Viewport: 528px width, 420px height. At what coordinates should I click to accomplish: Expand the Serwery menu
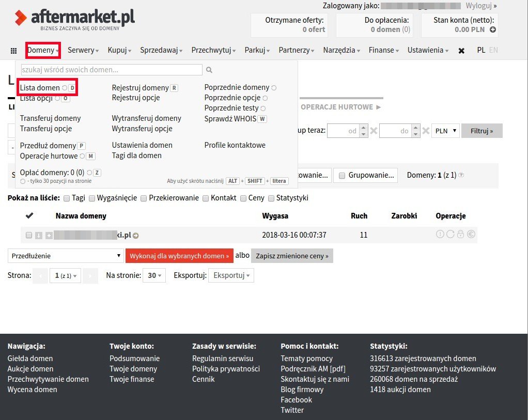(x=83, y=50)
